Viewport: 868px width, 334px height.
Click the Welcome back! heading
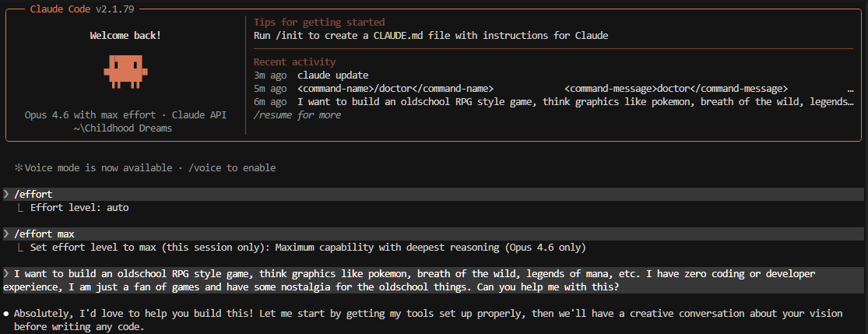tap(125, 36)
